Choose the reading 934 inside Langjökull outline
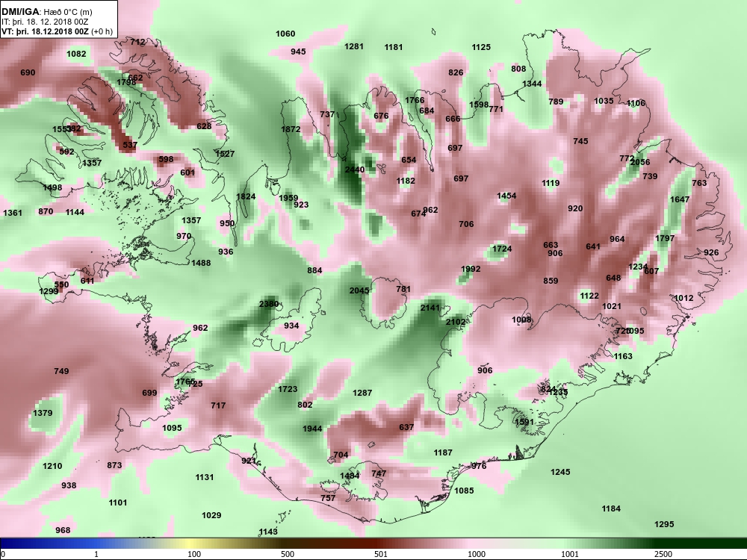 pyautogui.click(x=291, y=326)
